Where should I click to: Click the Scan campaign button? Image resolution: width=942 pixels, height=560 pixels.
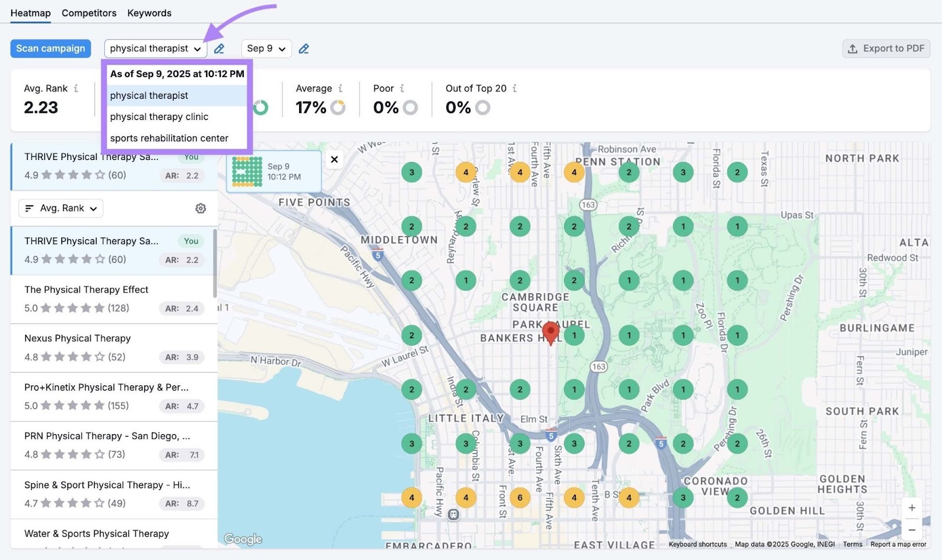pyautogui.click(x=51, y=48)
